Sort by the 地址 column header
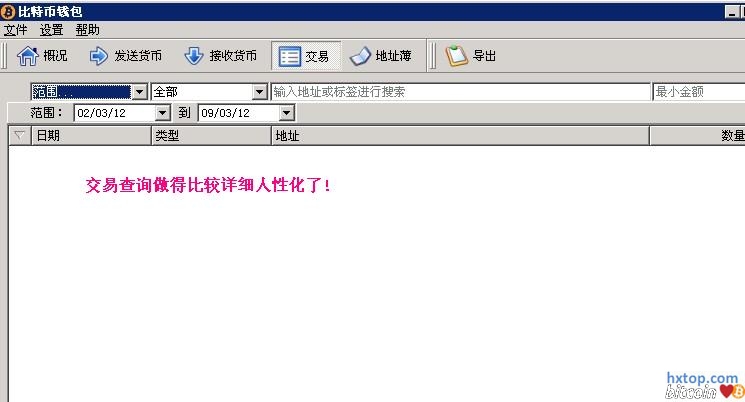The image size is (745, 402). tap(460, 135)
